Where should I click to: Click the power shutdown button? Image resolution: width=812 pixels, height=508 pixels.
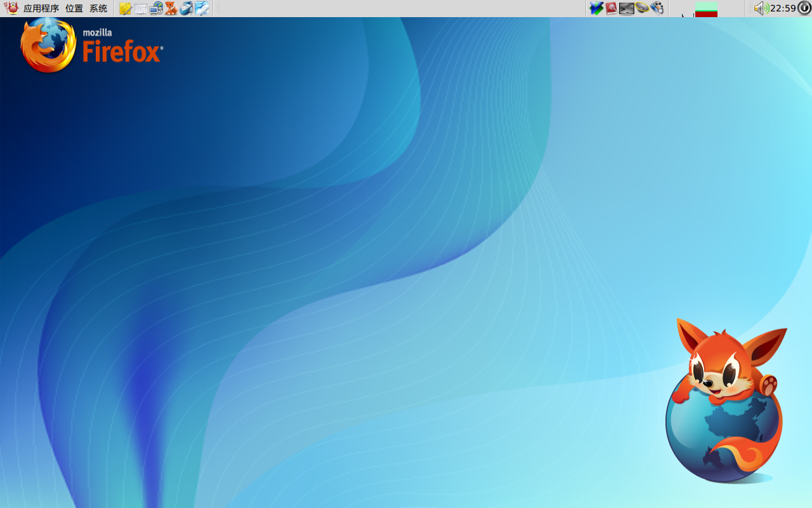(804, 8)
